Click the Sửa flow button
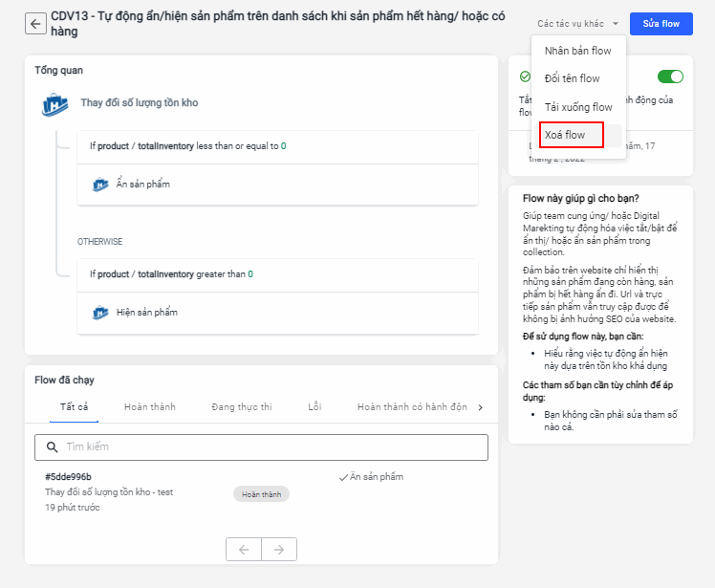Image resolution: width=715 pixels, height=588 pixels. pyautogui.click(x=661, y=23)
